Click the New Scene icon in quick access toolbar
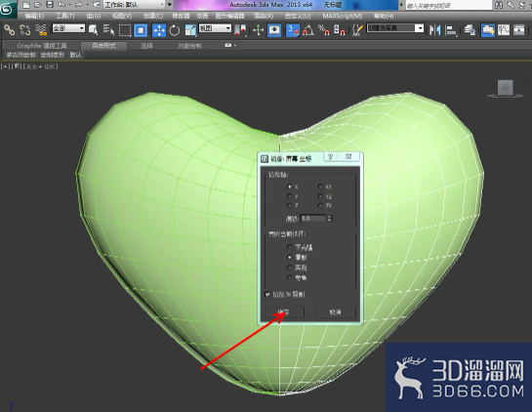This screenshot has height=412, width=532. tap(26, 5)
